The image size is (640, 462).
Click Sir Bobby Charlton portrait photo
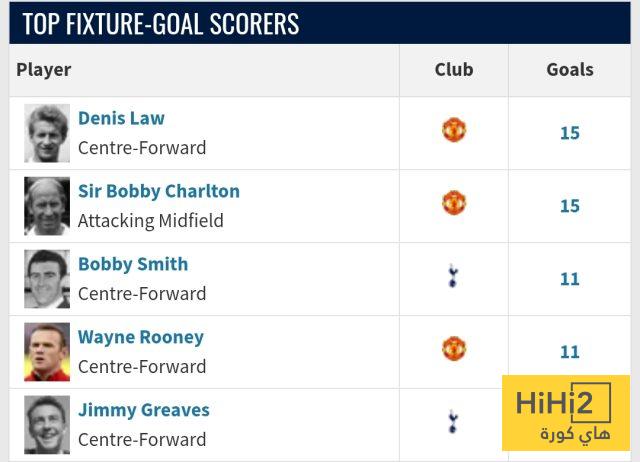[47, 206]
